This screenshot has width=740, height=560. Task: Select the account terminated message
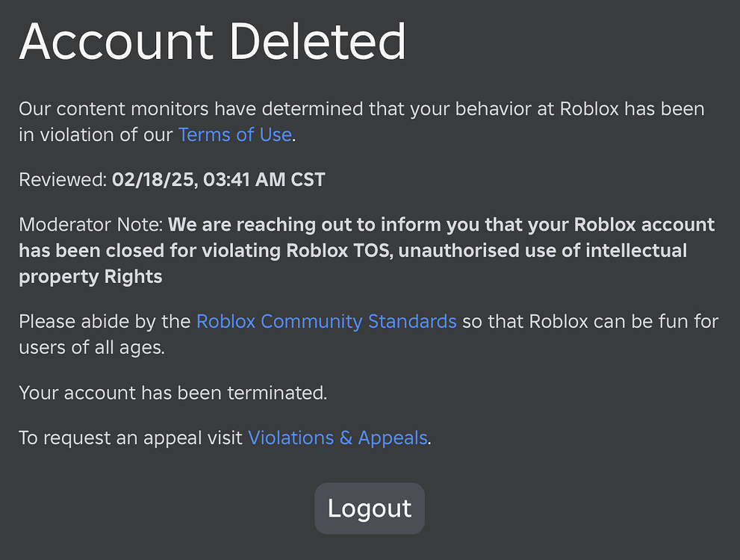pos(172,393)
